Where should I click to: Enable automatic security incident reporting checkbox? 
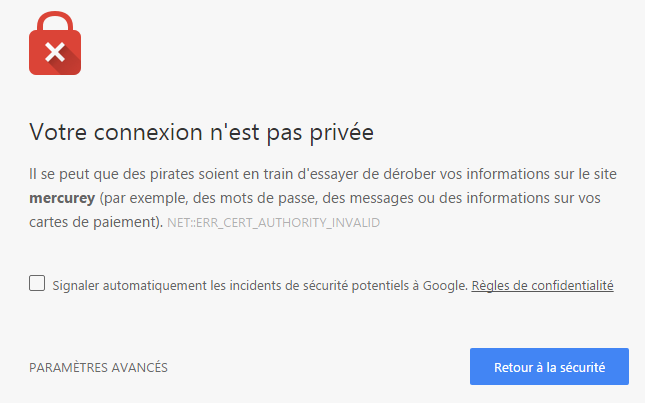pyautogui.click(x=37, y=283)
